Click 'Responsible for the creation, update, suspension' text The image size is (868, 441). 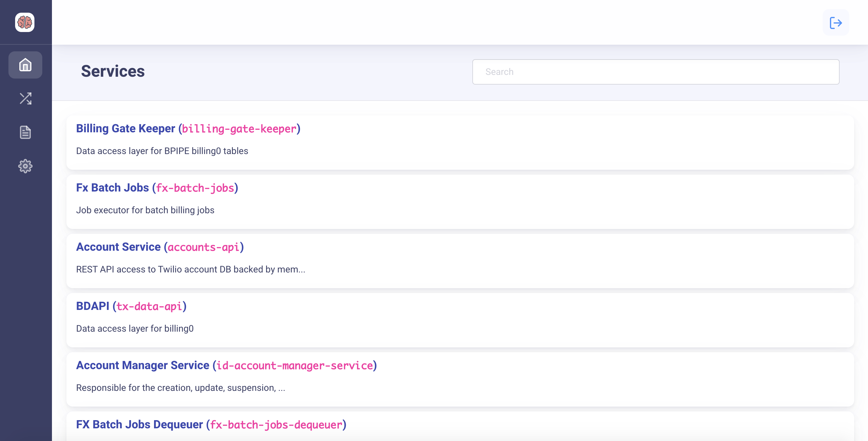pos(181,388)
